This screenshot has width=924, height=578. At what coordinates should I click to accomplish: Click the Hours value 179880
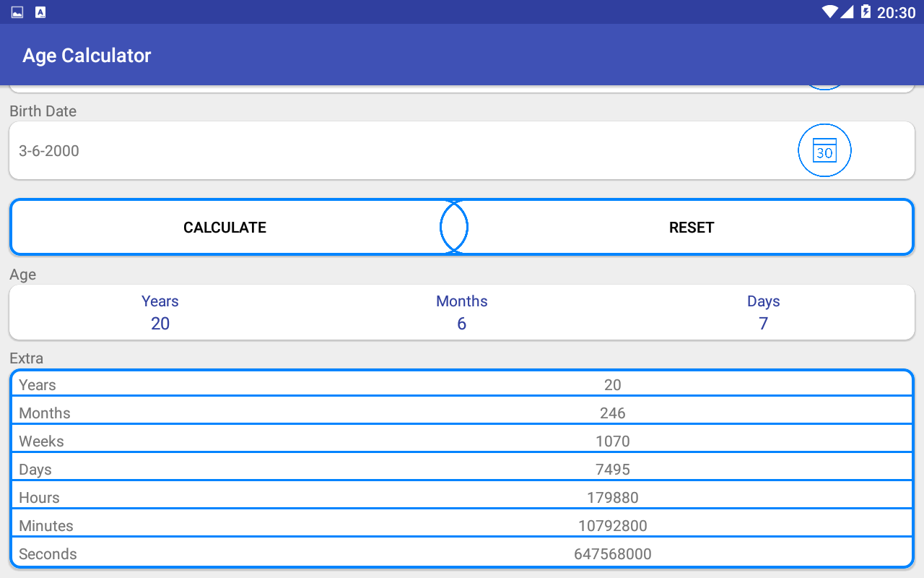point(613,498)
